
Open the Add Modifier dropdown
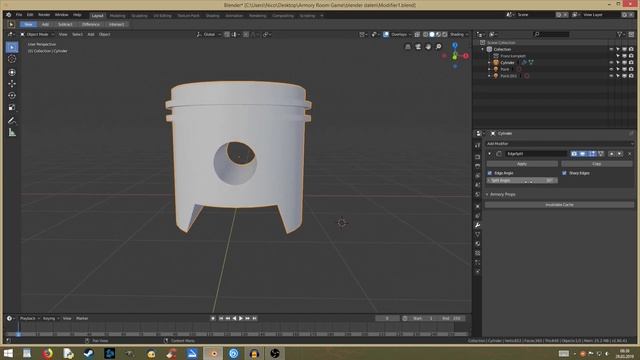tap(559, 144)
